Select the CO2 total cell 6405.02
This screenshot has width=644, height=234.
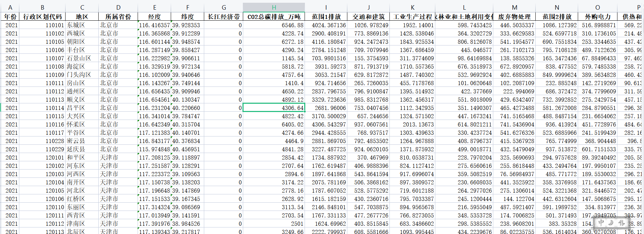click(274, 124)
